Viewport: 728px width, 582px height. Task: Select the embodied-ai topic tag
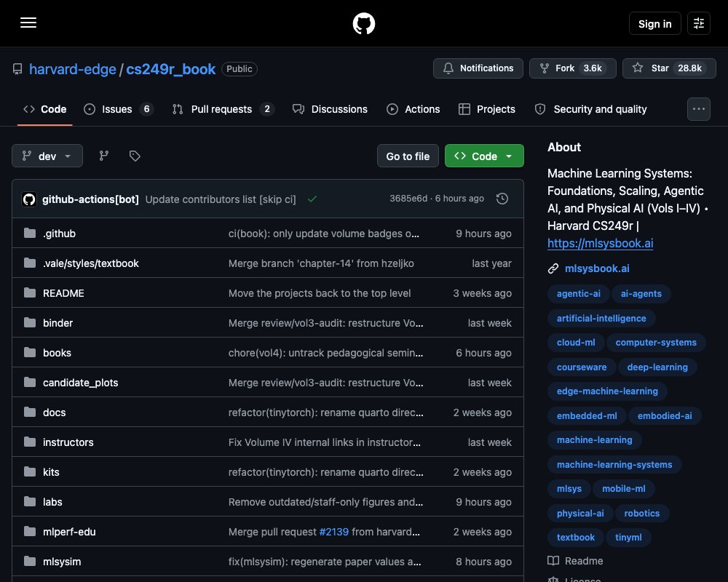point(665,416)
